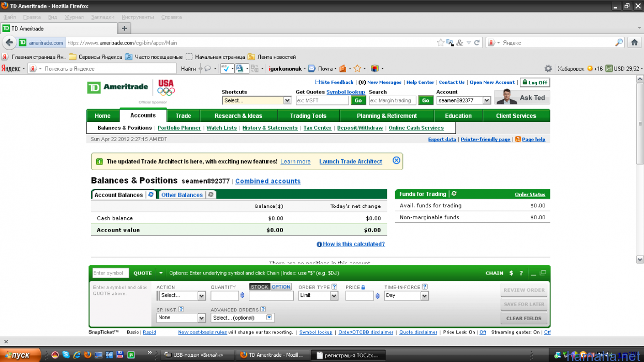Go back with the browser back arrow
This screenshot has height=362, width=644.
pyautogui.click(x=9, y=42)
